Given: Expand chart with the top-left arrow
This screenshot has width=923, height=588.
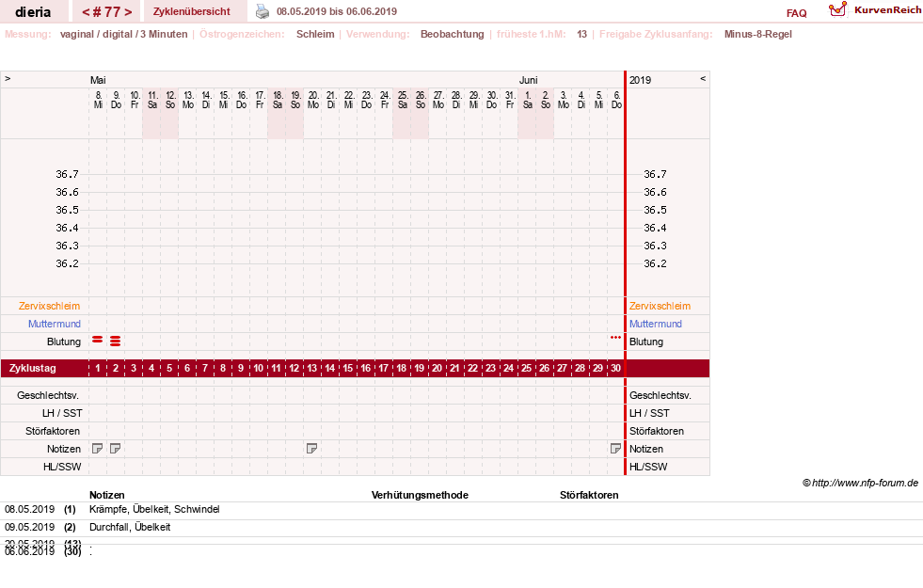Looking at the screenshot, I should [x=8, y=78].
